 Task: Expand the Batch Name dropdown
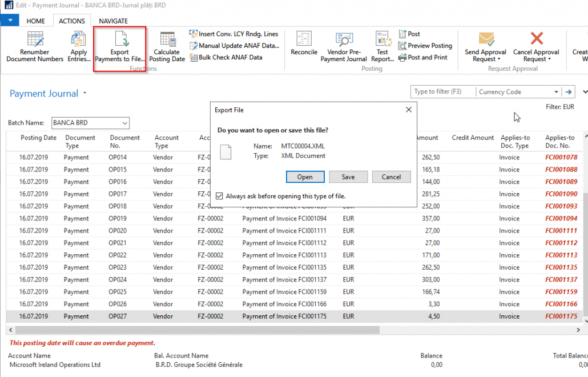(x=124, y=123)
